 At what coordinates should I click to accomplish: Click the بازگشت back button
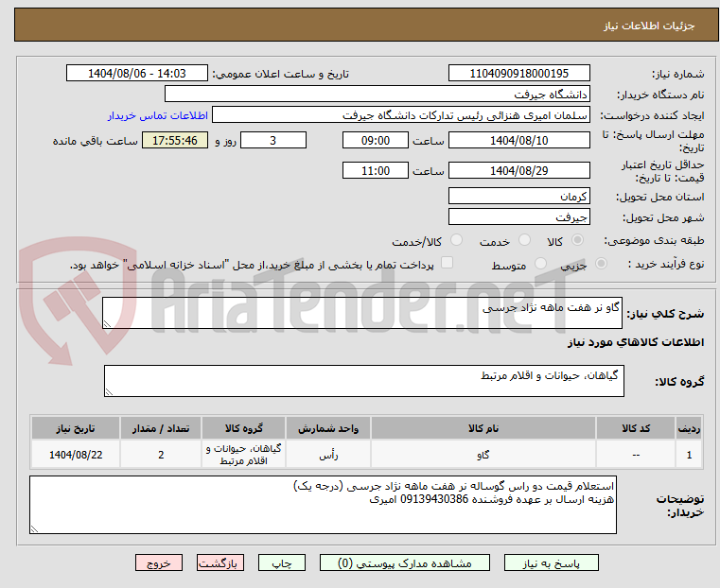tap(220, 562)
